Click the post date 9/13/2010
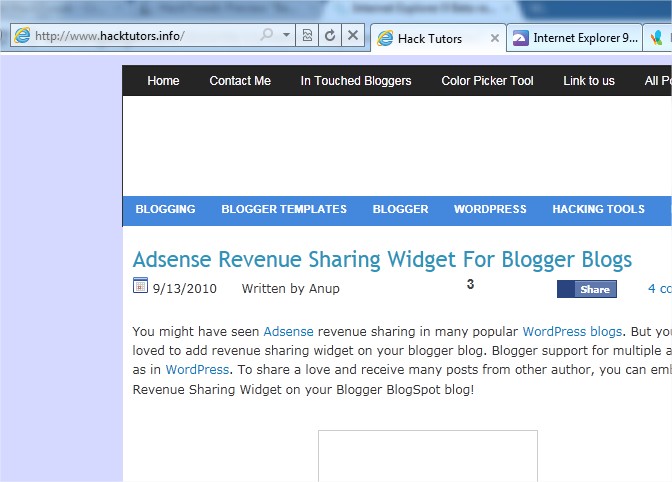This screenshot has width=672, height=482. [x=185, y=289]
